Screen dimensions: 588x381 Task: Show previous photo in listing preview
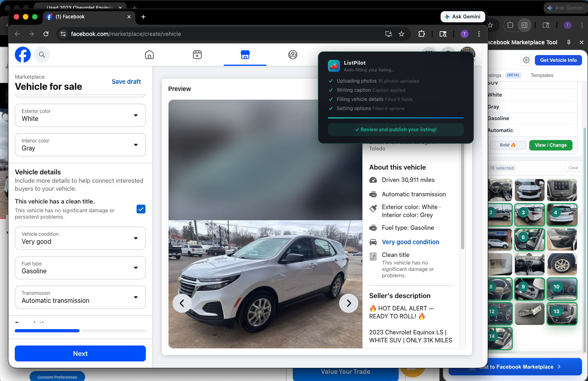pyautogui.click(x=182, y=303)
